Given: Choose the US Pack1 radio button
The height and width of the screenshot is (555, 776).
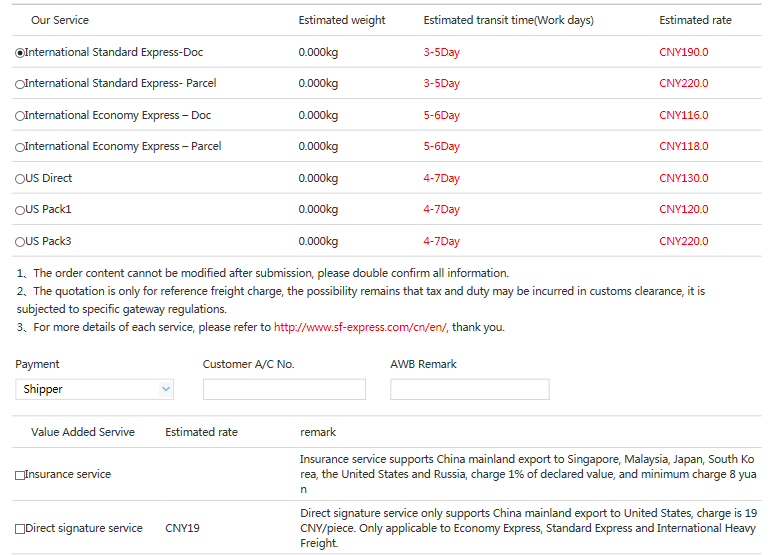Looking at the screenshot, I should click(20, 210).
